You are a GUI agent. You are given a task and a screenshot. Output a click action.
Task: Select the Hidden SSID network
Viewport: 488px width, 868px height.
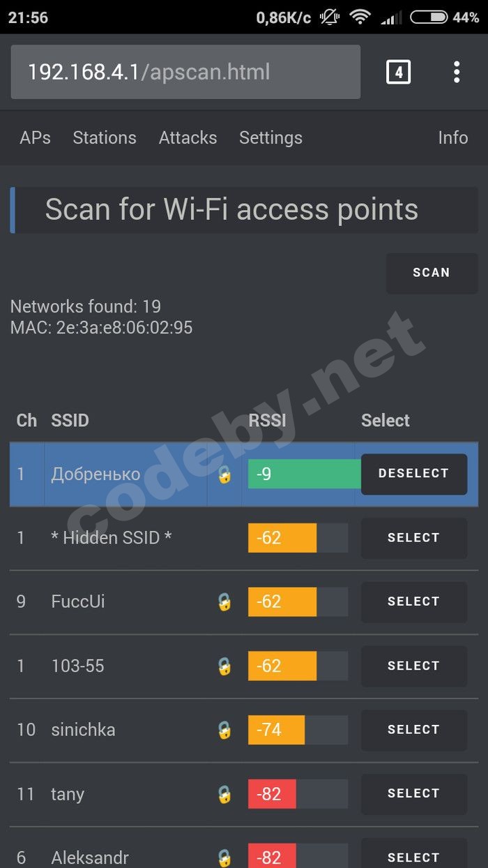coord(413,538)
